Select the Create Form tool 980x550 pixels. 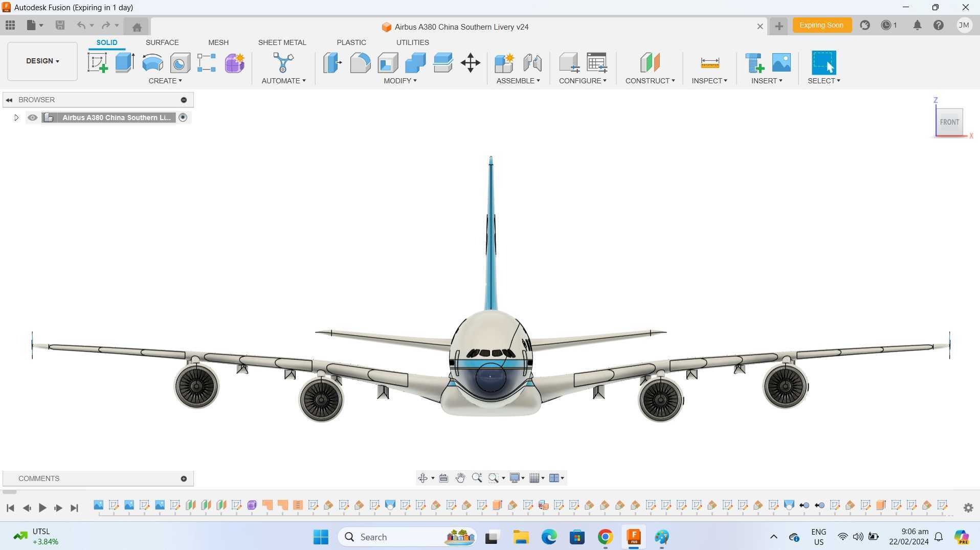point(235,63)
